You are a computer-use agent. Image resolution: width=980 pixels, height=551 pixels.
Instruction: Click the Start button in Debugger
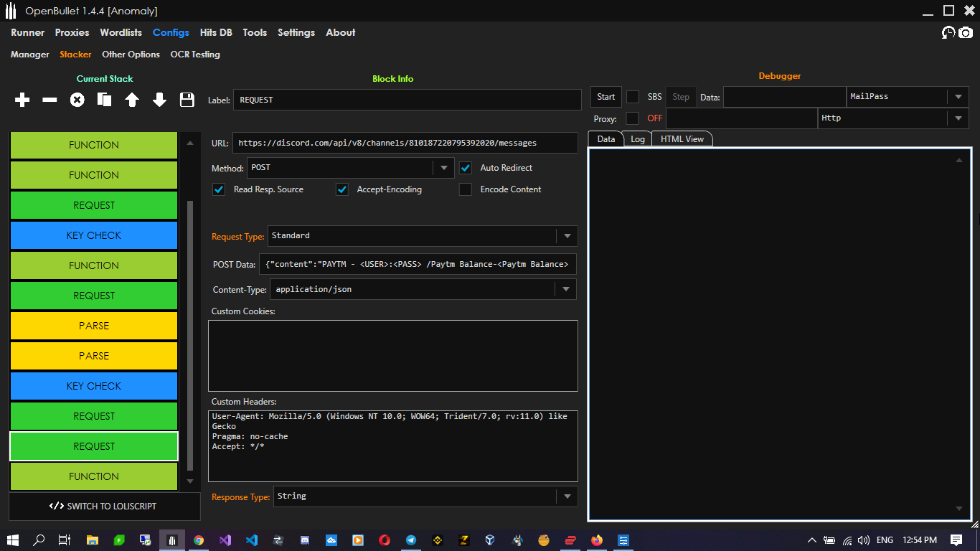tap(606, 97)
